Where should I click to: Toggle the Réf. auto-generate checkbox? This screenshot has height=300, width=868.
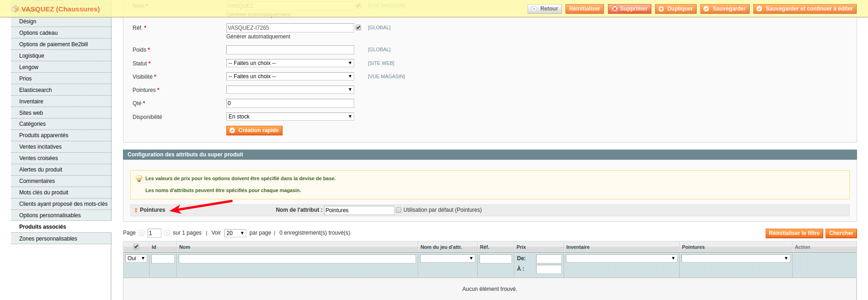(x=358, y=28)
